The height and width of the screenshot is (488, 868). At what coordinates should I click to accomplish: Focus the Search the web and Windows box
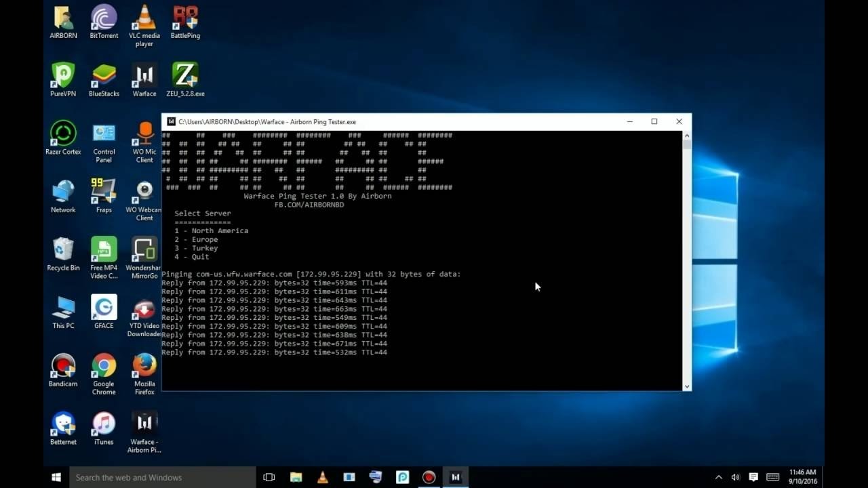(x=163, y=477)
